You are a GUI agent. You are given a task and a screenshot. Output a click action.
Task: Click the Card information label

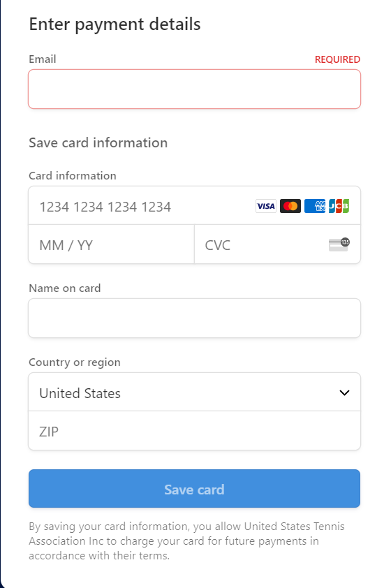pos(73,175)
